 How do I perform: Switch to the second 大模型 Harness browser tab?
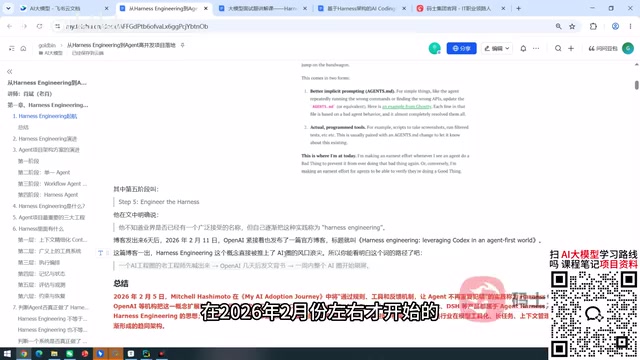coord(262,8)
